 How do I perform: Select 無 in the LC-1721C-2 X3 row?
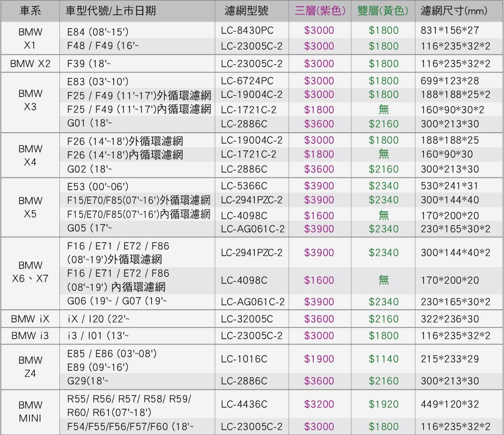(384, 110)
